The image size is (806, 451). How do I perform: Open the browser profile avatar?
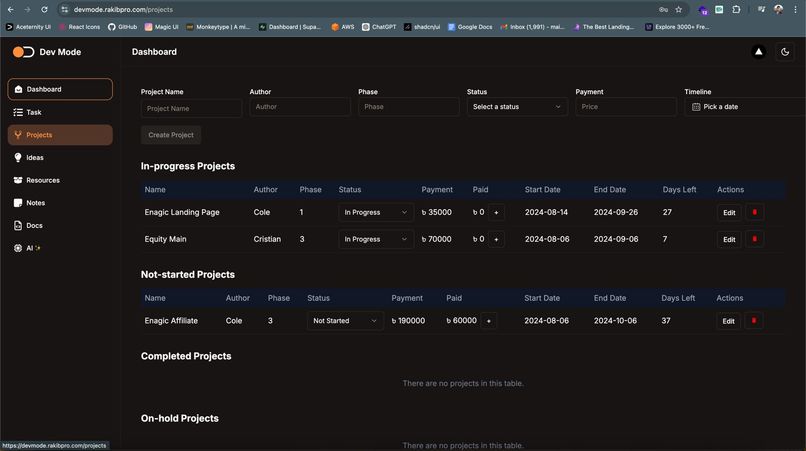pos(778,9)
